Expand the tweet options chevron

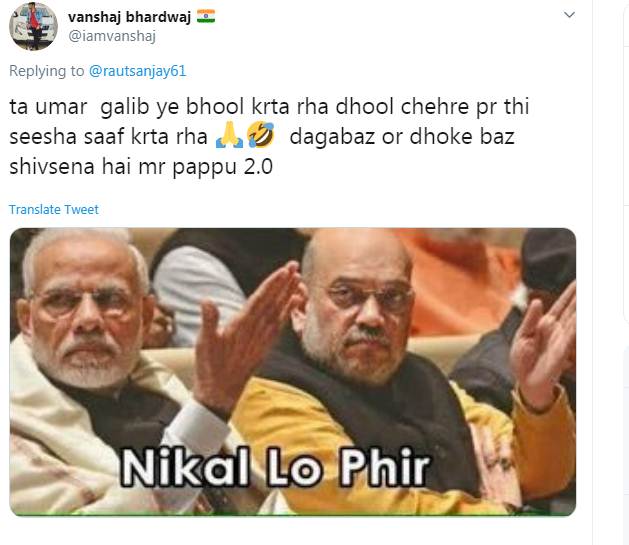tap(569, 15)
